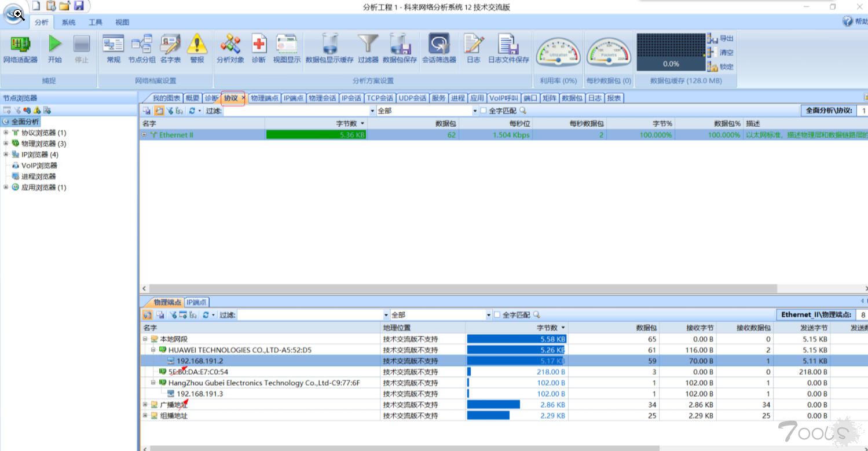The height and width of the screenshot is (451, 868).
Task: Collapse 本地网段 node in endpoint list
Action: point(145,339)
